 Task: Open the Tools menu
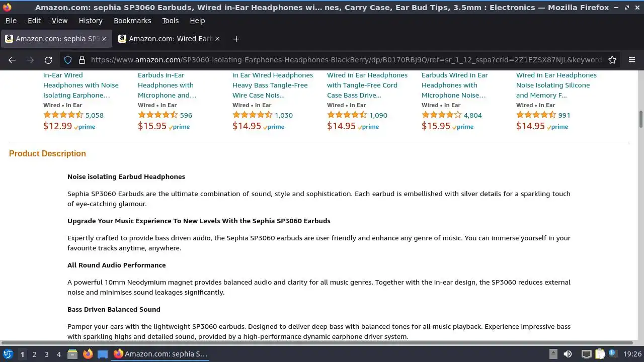pos(170,21)
